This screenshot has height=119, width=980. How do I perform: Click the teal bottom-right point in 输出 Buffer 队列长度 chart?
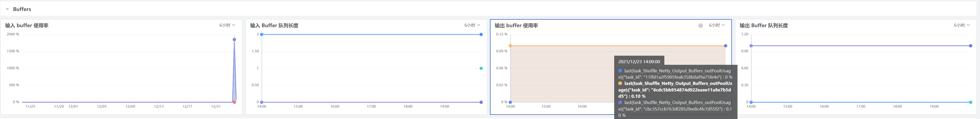click(x=971, y=102)
